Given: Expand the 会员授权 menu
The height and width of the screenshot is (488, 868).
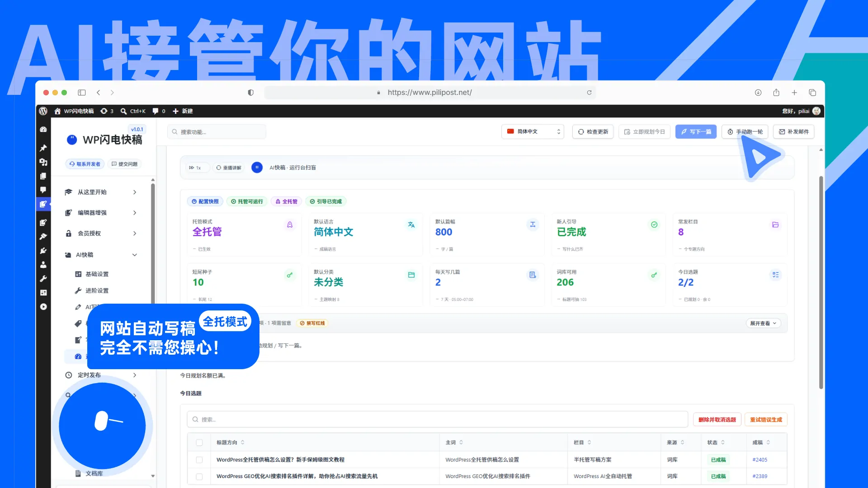Looking at the screenshot, I should tap(101, 234).
